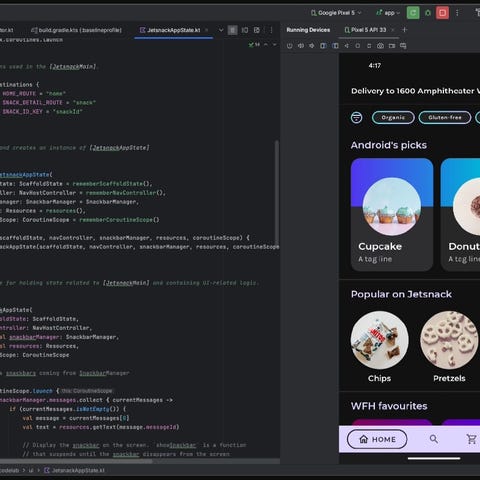This screenshot has width=480, height=480.
Task: Click the emulator Volume Down icon
Action: 312,46
